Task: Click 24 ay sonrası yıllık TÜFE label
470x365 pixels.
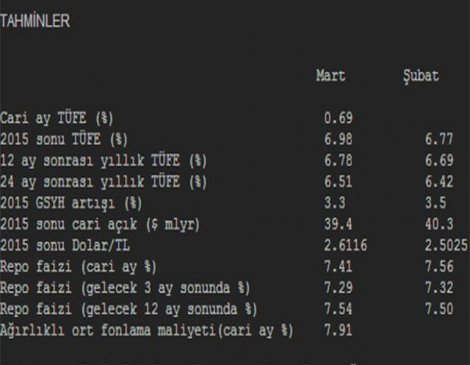Action: click(103, 182)
